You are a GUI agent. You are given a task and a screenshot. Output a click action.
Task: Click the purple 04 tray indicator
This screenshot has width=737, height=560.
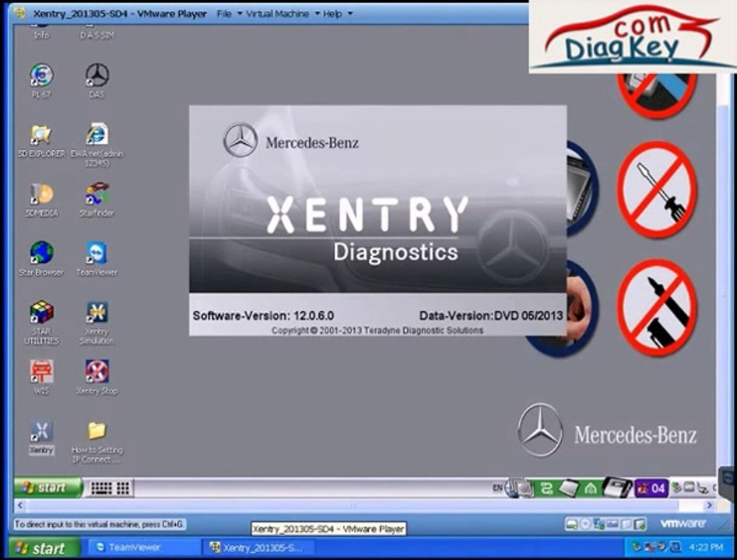click(x=651, y=488)
